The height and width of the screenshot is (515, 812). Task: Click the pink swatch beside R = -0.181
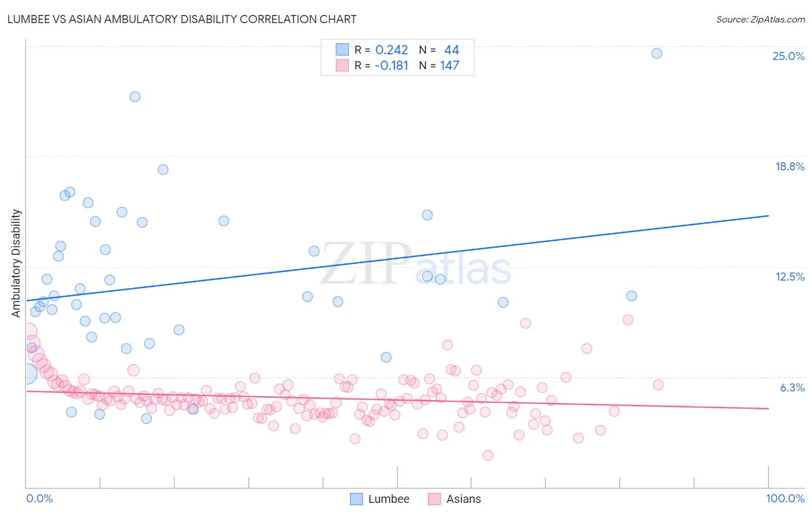click(342, 65)
